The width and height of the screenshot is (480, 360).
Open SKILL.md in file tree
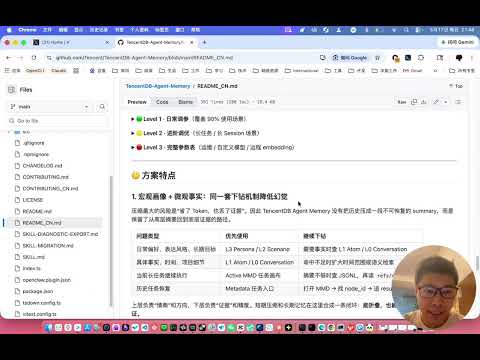(x=33, y=257)
